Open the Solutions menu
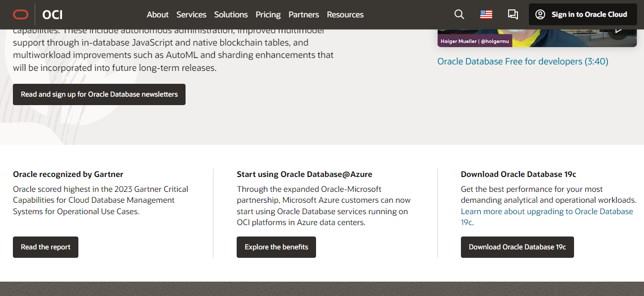644x296 pixels. pos(231,14)
